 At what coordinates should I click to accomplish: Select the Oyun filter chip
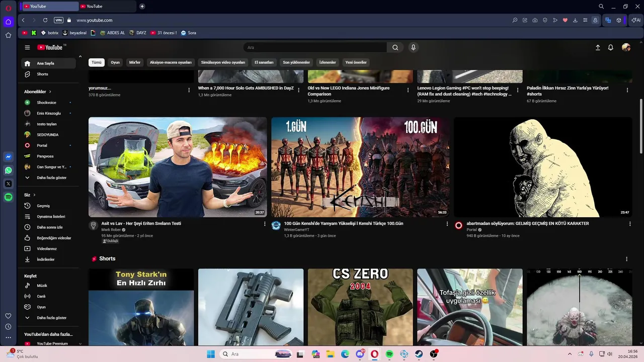115,62
